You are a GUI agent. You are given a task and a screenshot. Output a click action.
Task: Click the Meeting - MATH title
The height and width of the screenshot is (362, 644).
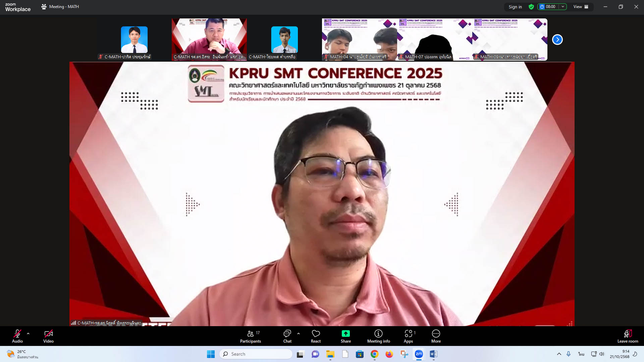pyautogui.click(x=64, y=7)
